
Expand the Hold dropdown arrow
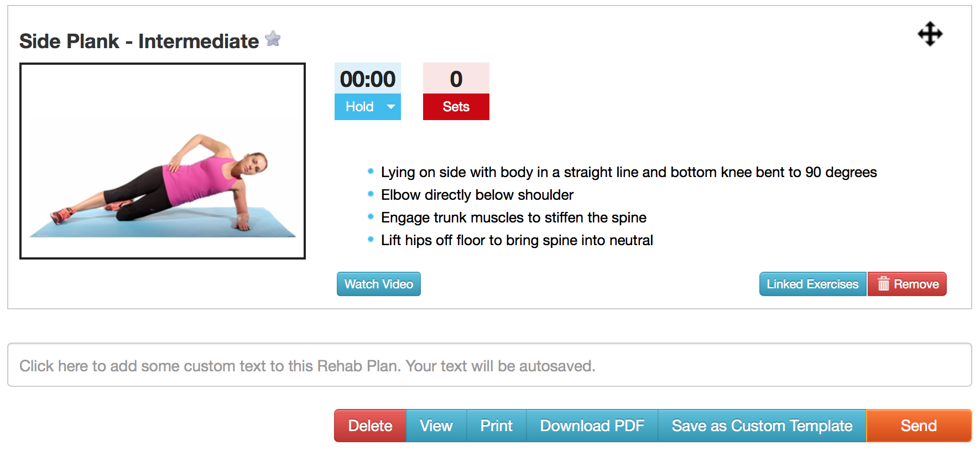391,107
